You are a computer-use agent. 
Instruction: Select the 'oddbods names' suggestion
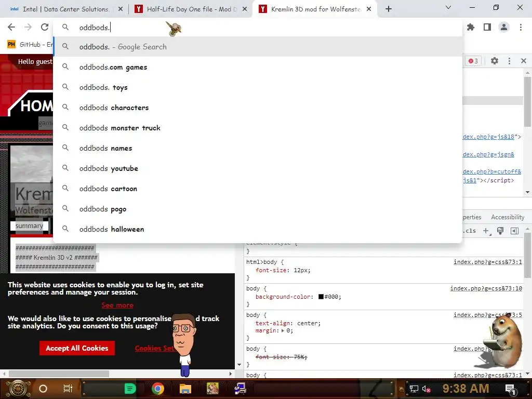click(258, 148)
